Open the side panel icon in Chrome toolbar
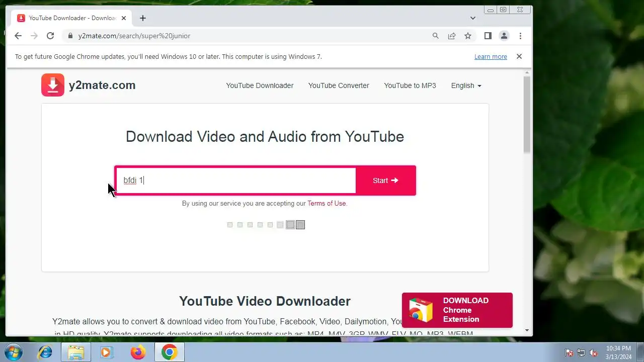The width and height of the screenshot is (644, 362). [x=488, y=36]
